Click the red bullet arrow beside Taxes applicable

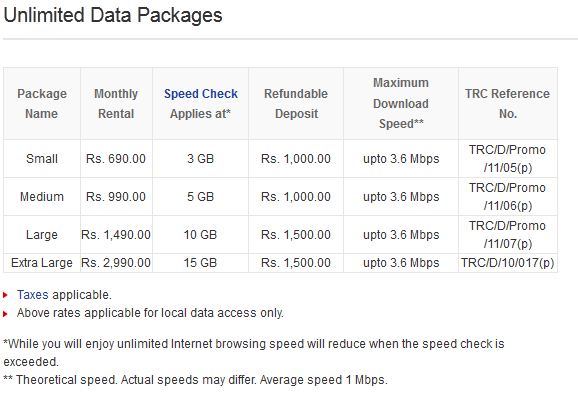[5, 295]
